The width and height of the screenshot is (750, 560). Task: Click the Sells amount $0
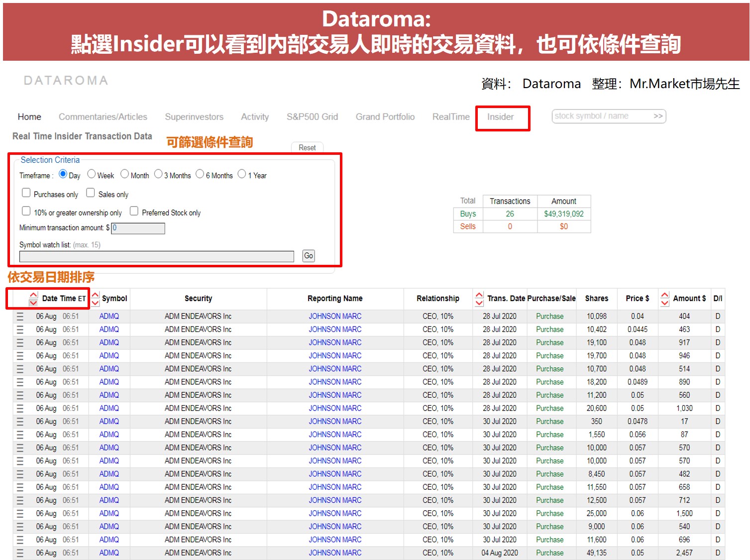pos(564,226)
